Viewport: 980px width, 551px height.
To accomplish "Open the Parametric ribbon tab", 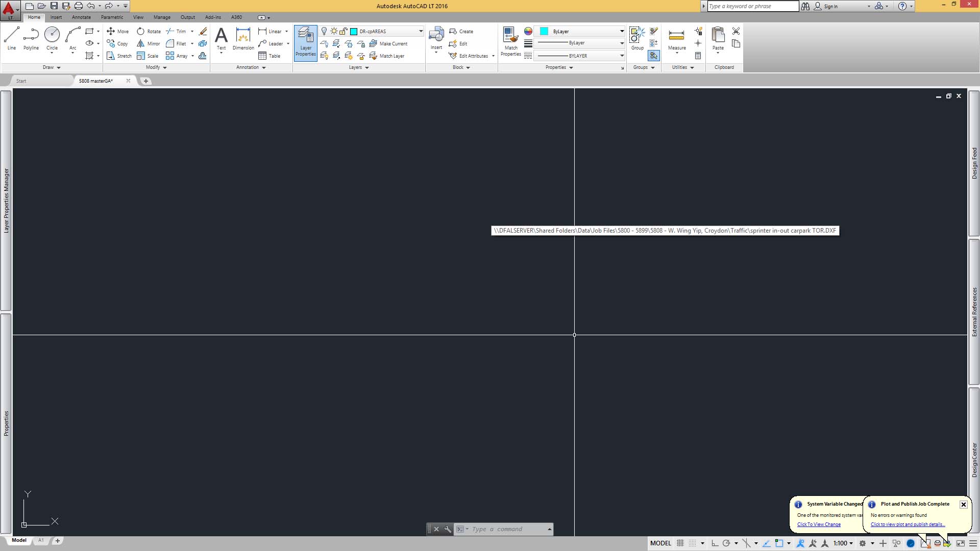I will (x=112, y=17).
